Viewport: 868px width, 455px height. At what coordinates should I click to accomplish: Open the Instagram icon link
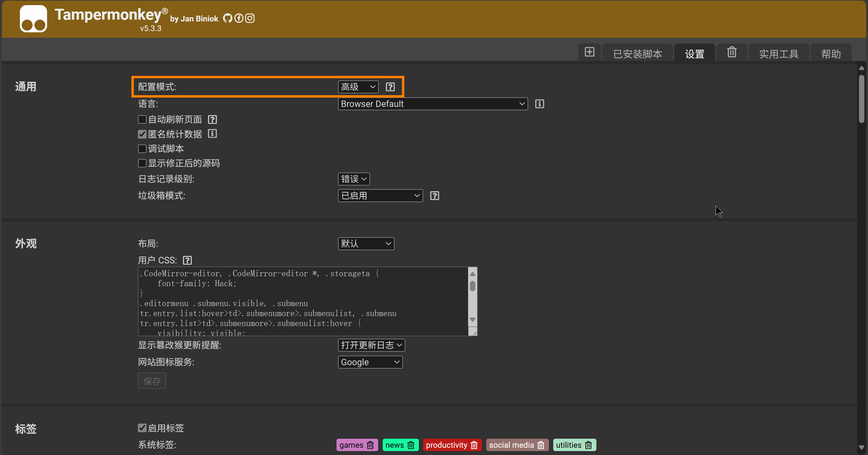click(x=250, y=18)
